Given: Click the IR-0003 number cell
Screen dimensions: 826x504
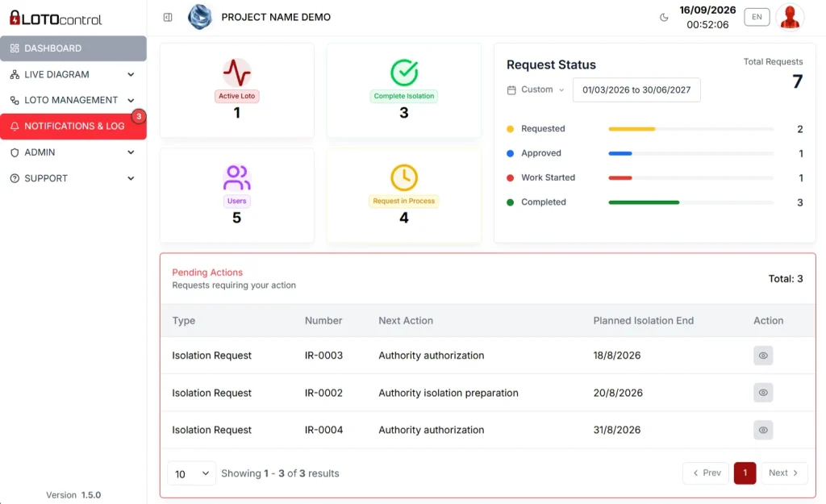Looking at the screenshot, I should 323,356.
